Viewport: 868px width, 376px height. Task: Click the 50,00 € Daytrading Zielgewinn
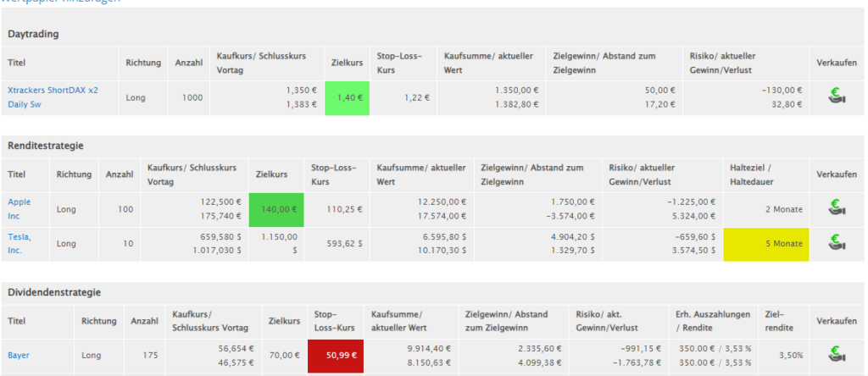661,90
